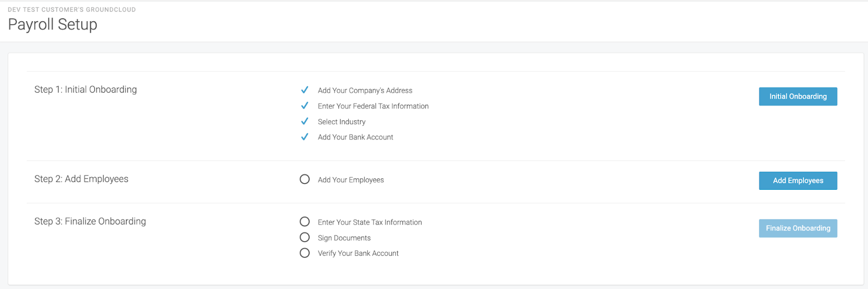Select the circle next to Sign Documents
Viewport: 868px width, 289px height.
coord(305,237)
